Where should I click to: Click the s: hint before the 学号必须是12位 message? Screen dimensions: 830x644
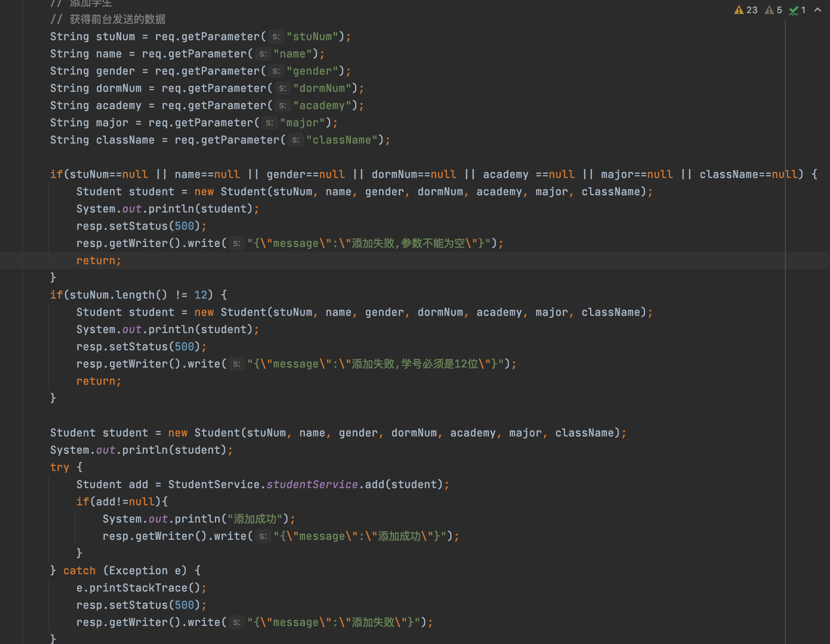tap(237, 364)
